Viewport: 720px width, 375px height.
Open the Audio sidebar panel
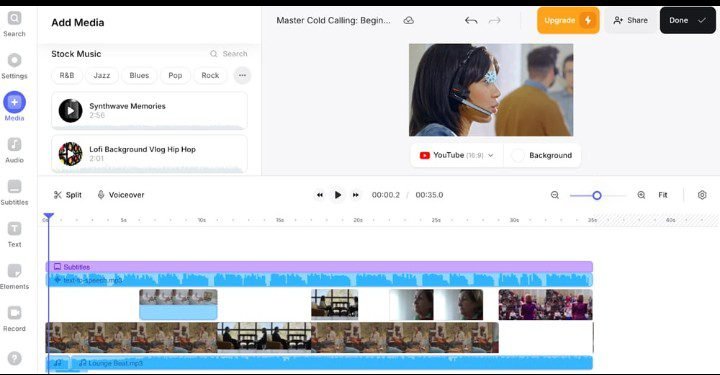[14, 150]
